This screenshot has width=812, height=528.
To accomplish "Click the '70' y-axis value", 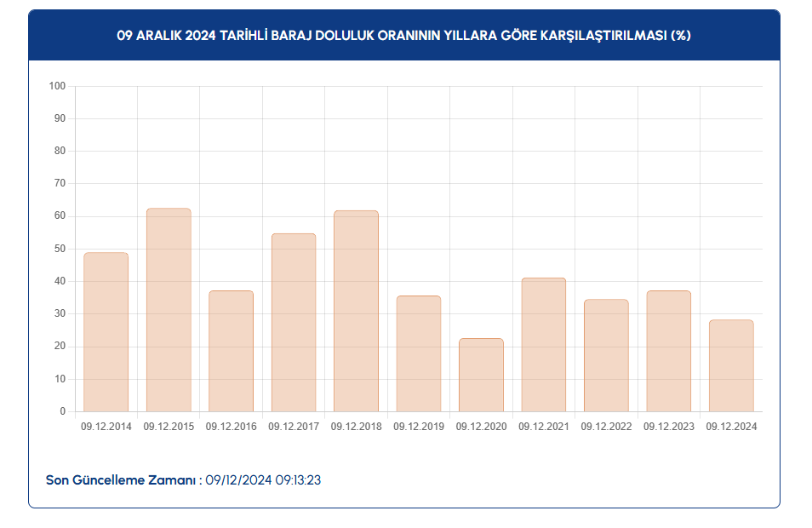I will click(60, 183).
